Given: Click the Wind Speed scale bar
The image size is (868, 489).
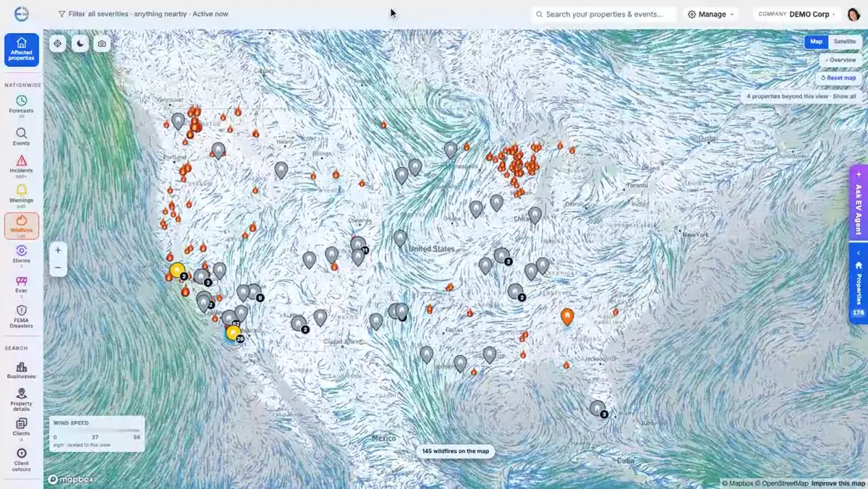Looking at the screenshot, I should [x=97, y=431].
